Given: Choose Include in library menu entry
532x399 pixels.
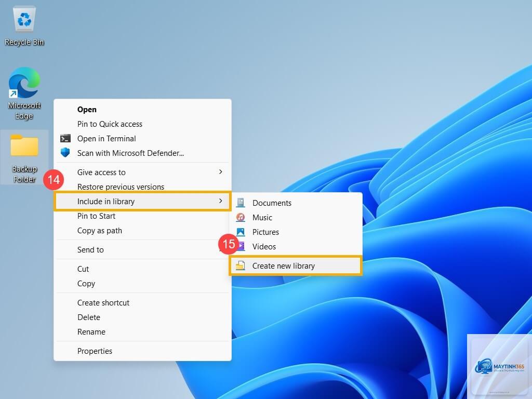Looking at the screenshot, I should (x=142, y=201).
